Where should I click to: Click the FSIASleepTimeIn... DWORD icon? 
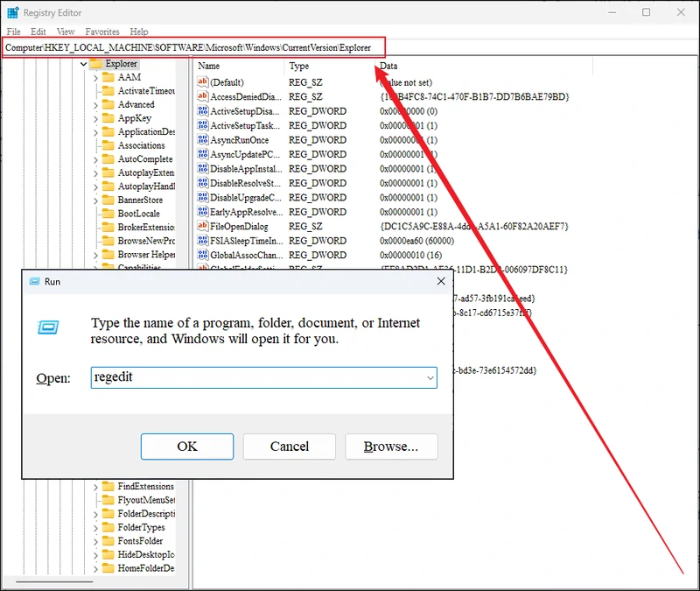pos(203,240)
